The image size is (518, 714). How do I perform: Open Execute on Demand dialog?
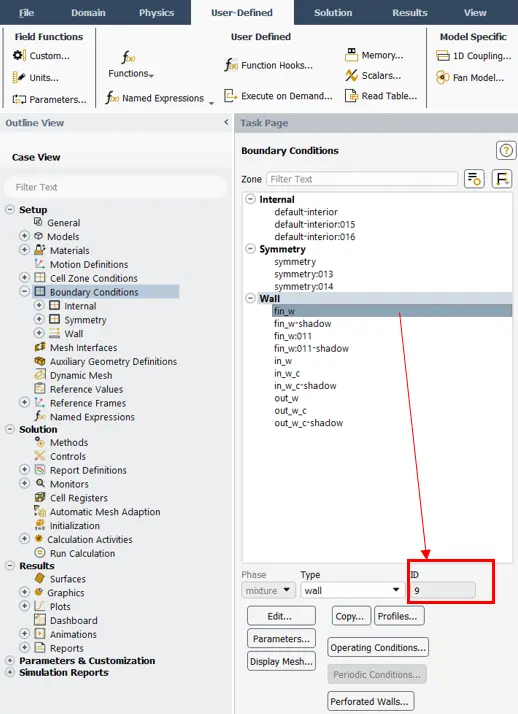(x=278, y=96)
